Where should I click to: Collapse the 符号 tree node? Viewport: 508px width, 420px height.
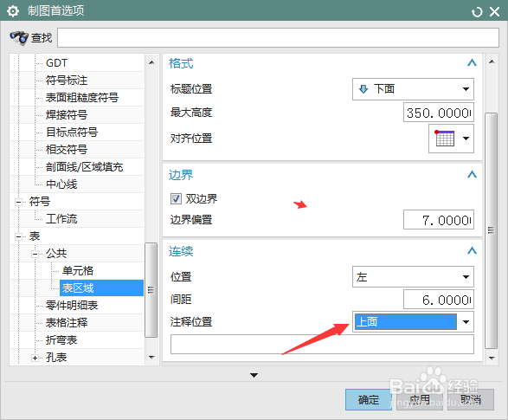[18, 202]
